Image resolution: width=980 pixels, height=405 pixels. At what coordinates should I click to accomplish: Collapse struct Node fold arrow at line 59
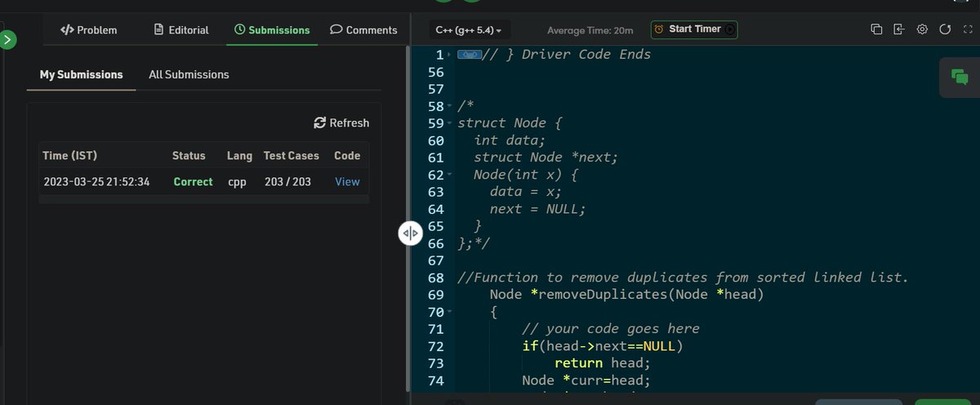pos(451,124)
